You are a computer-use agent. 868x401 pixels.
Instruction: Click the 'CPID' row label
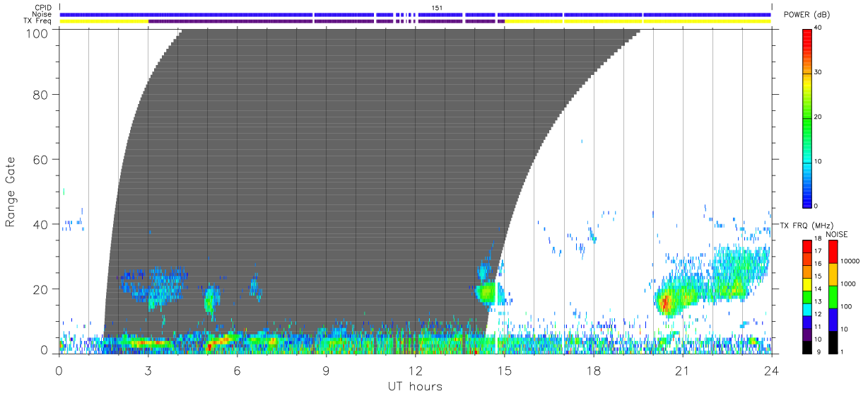(44, 8)
